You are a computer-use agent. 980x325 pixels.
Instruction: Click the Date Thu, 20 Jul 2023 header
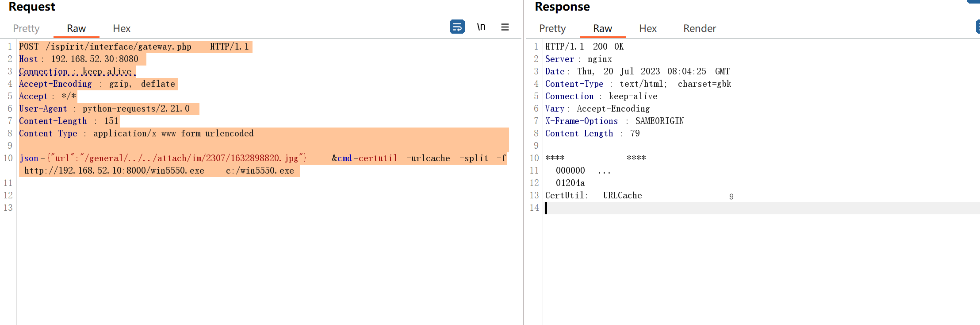click(x=637, y=71)
